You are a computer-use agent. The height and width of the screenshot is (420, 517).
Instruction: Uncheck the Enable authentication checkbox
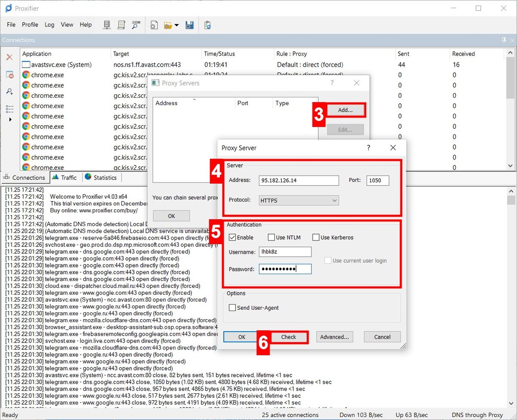tap(232, 237)
